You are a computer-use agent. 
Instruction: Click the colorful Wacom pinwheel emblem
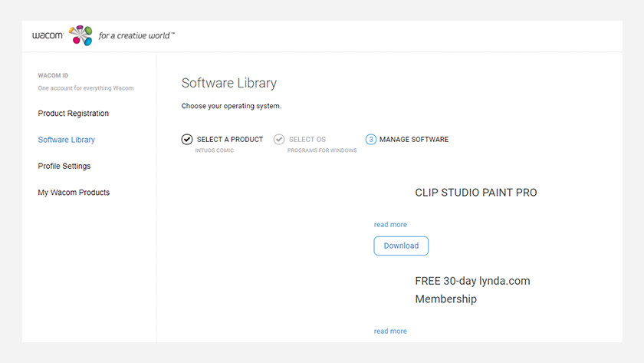(80, 35)
